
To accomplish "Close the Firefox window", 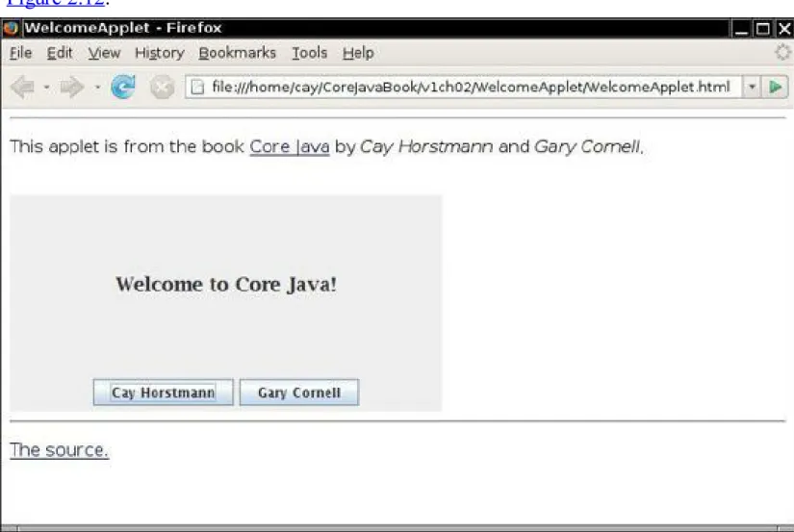I will point(783,28).
